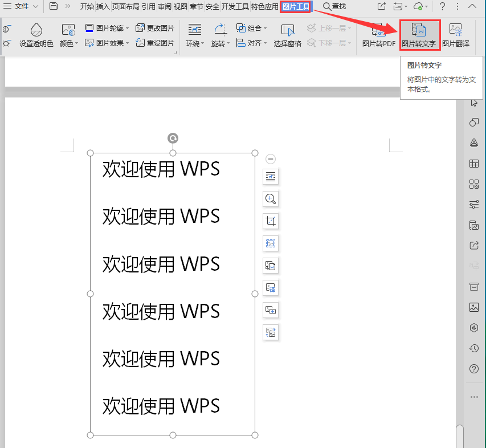This screenshot has height=448, width=486.
Task: Collapse the floating picture toolbar with the minus button
Action: coord(271,159)
